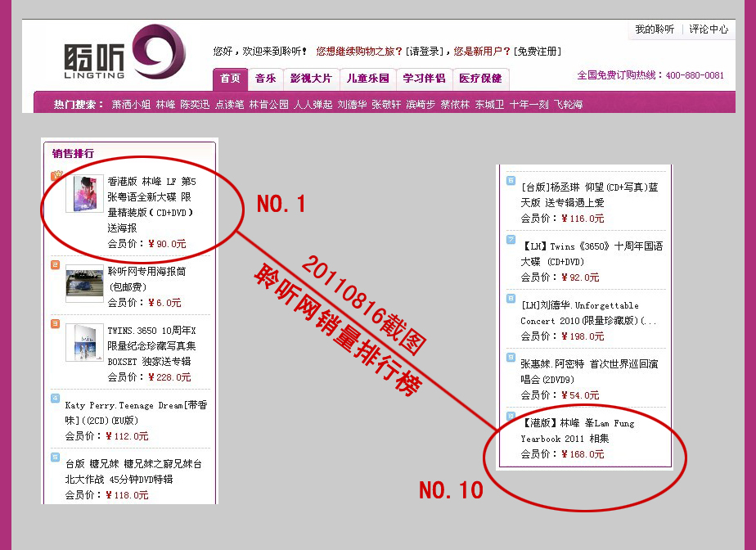Search hot keyword 滨崎步

coord(421,104)
